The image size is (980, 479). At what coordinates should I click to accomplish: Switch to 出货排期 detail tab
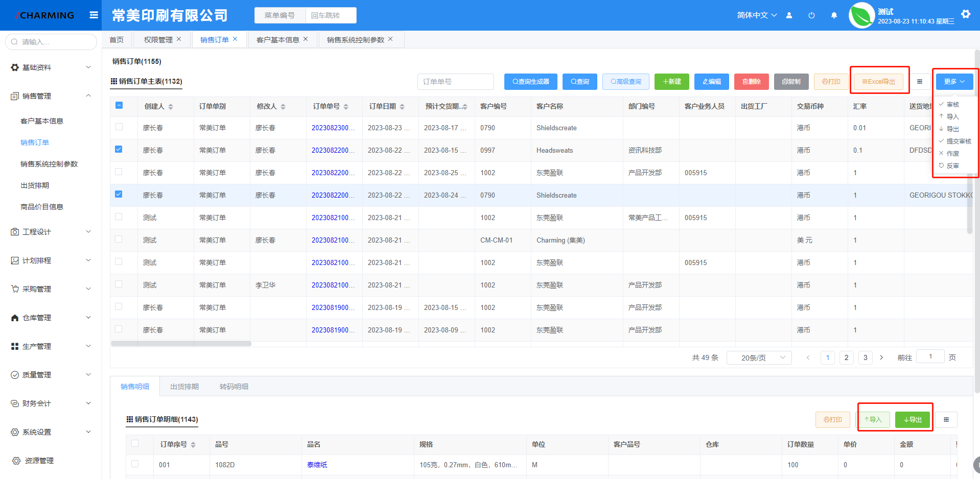click(184, 387)
